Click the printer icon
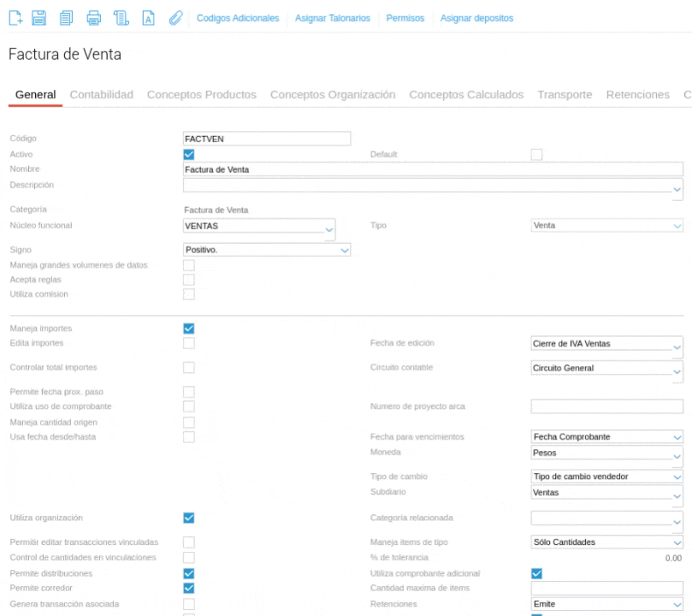The width and height of the screenshot is (692, 616). pyautogui.click(x=93, y=19)
